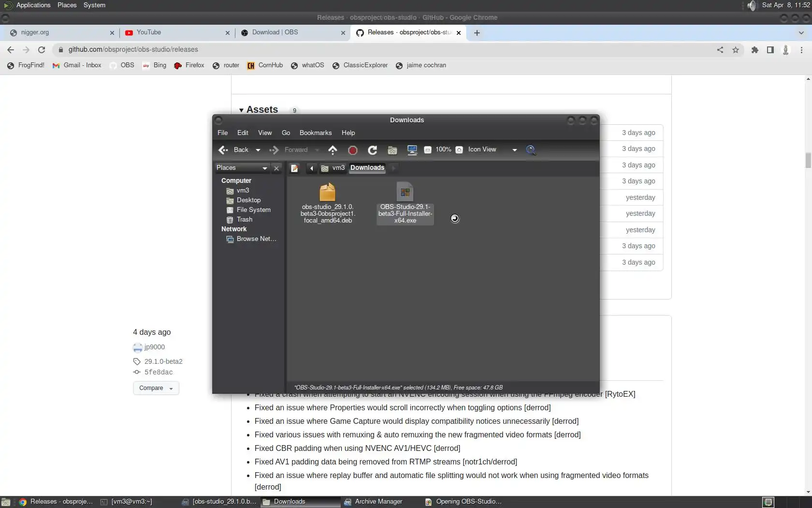
Task: Open the Edit menu in Downloads window
Action: pyautogui.click(x=243, y=133)
